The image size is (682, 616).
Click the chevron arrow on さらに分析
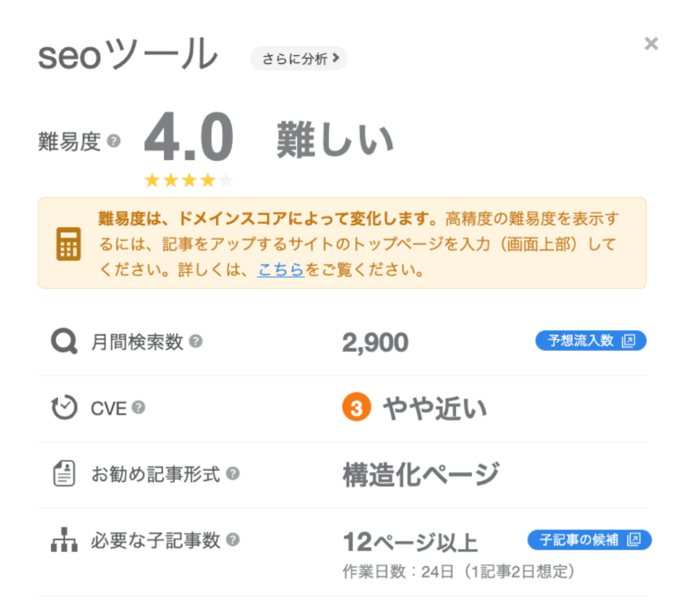(336, 59)
